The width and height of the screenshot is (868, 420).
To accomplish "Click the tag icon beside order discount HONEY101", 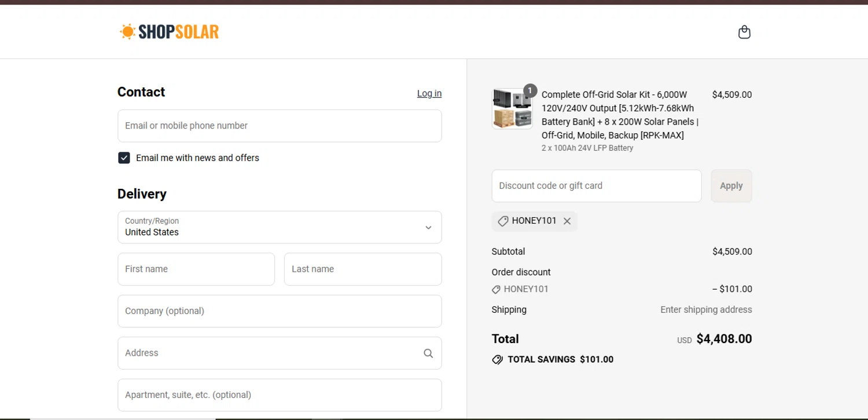I will 496,290.
